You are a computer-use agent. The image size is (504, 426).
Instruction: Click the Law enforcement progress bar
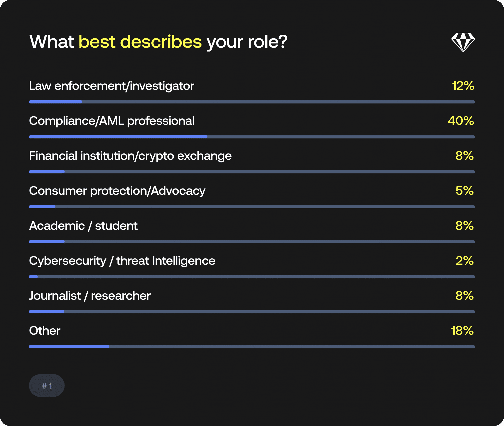coord(252,102)
